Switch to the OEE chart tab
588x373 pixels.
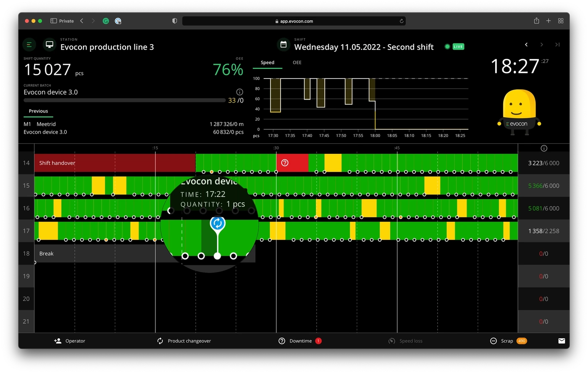point(297,63)
